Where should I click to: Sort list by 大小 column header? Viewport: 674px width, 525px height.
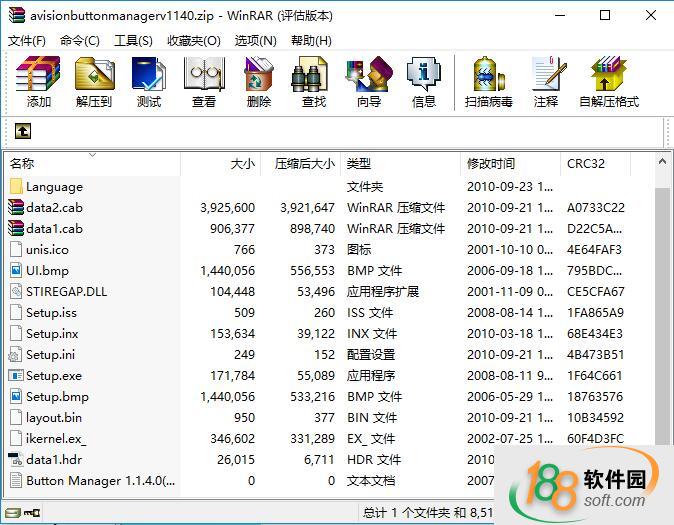point(242,163)
